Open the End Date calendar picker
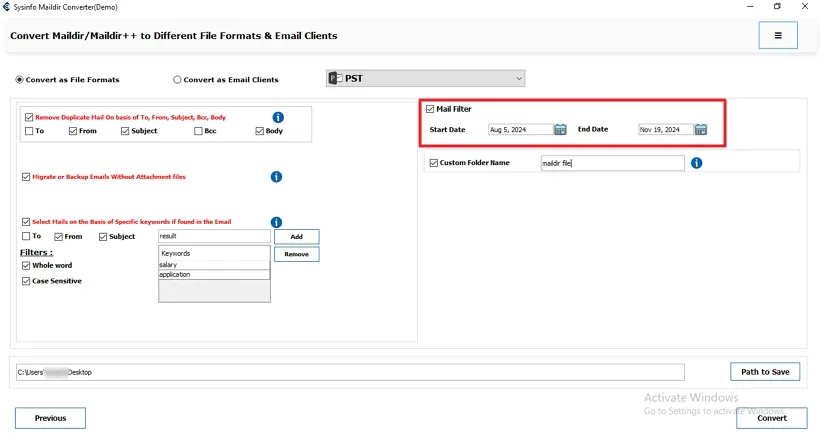820x437 pixels. (701, 129)
